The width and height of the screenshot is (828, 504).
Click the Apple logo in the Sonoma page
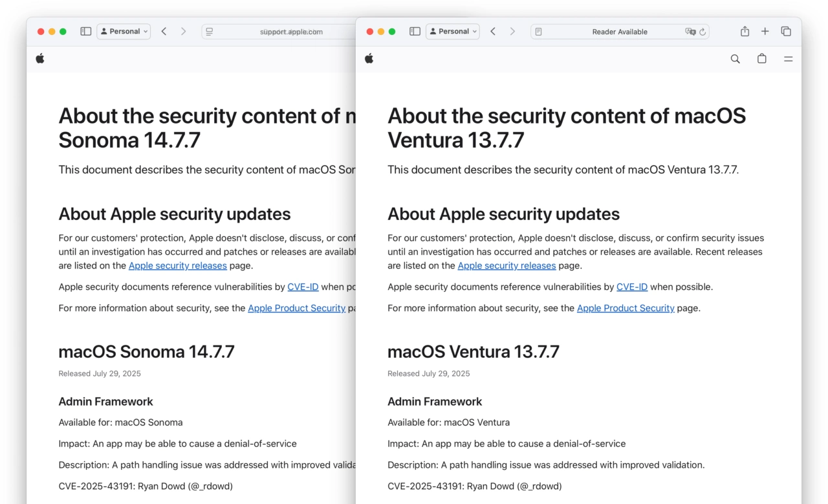40,59
